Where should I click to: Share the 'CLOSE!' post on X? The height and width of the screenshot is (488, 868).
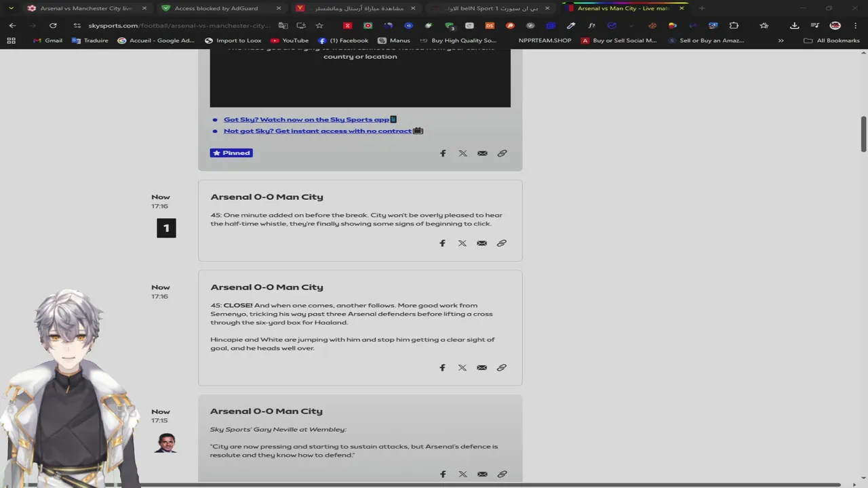click(462, 367)
